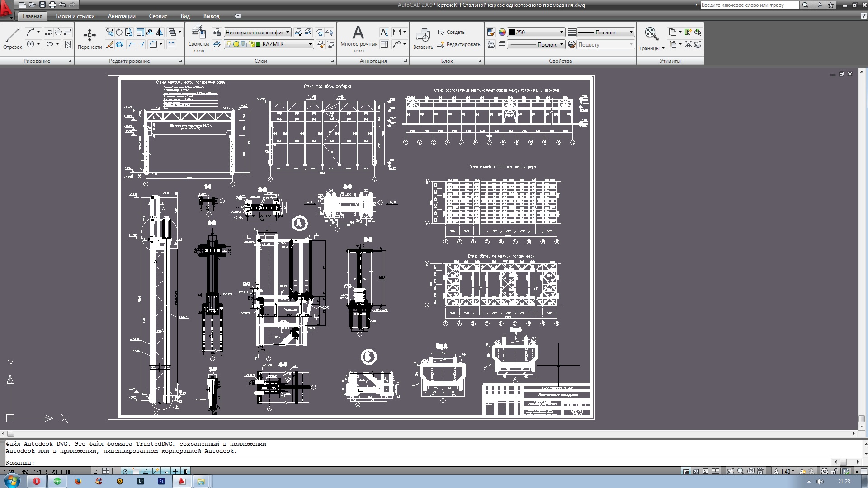The height and width of the screenshot is (488, 868).
Task: Click the Редактировать block button
Action: click(x=459, y=44)
